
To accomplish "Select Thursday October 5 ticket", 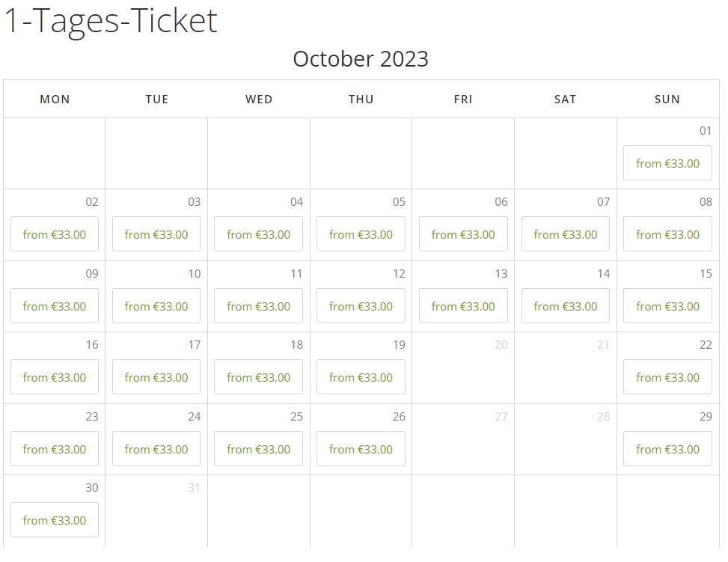I will tap(361, 234).
